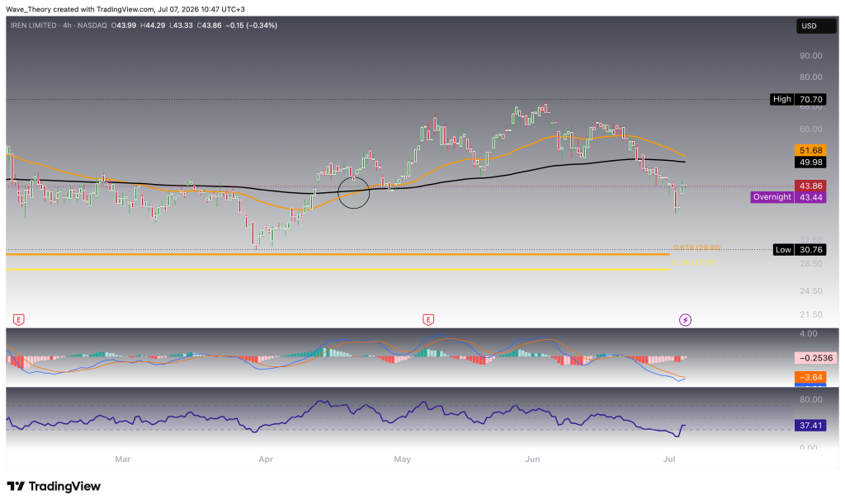Click the orange 51.68 moving average label
The width and height of the screenshot is (845, 504).
[810, 150]
